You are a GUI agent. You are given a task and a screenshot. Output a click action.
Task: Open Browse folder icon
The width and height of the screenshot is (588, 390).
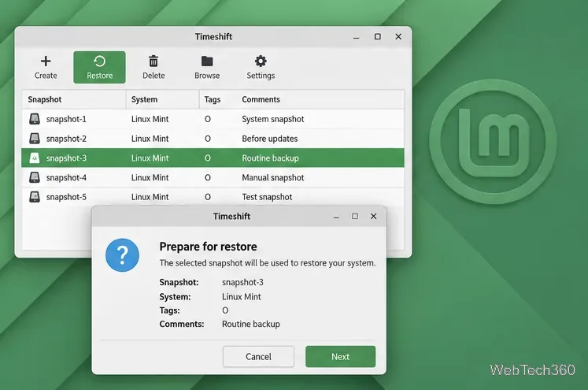pos(207,61)
